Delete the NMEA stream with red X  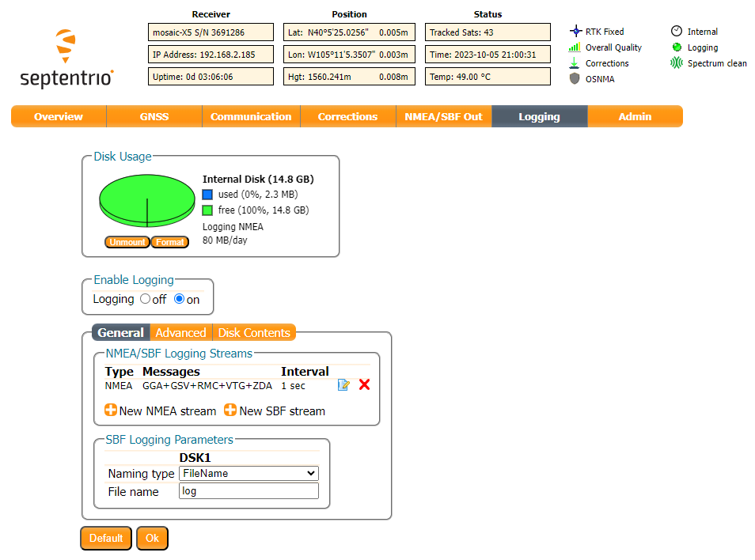(x=365, y=385)
